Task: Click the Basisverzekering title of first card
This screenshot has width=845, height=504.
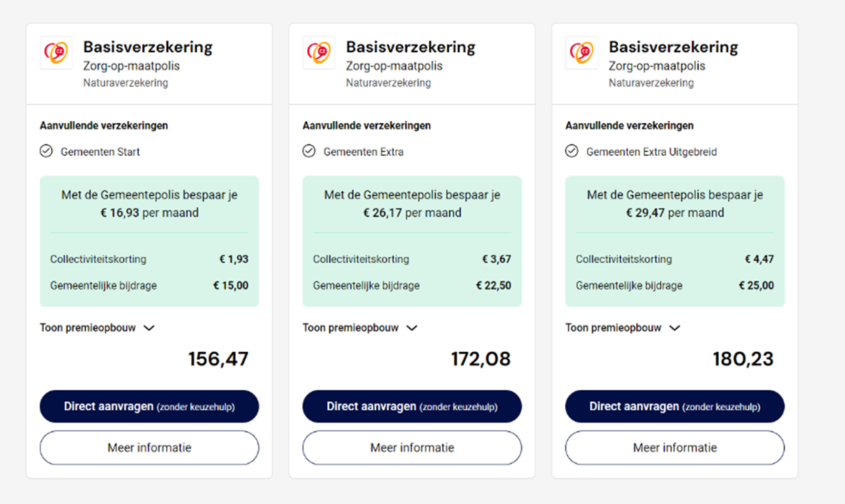Action: [x=148, y=47]
